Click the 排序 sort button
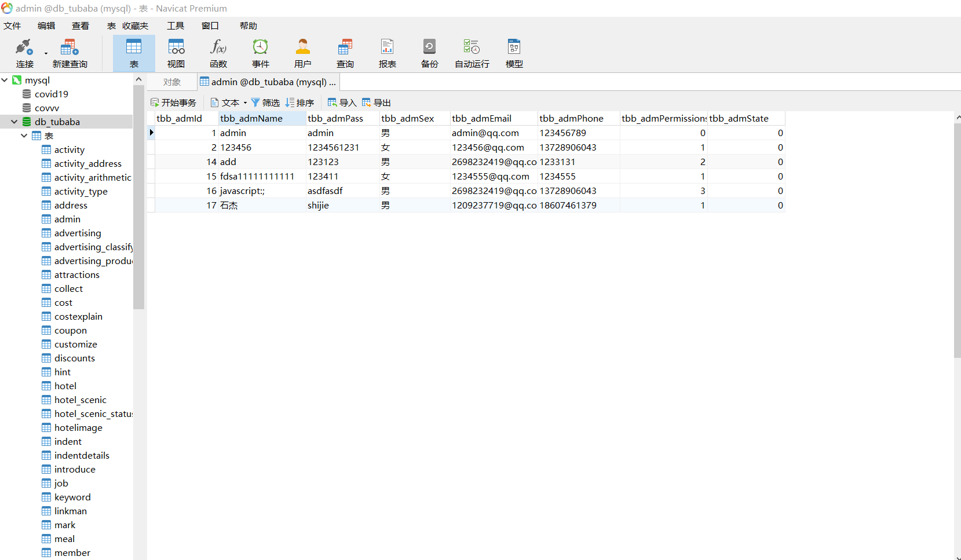Screen dimensions: 961x560 tap(299, 103)
